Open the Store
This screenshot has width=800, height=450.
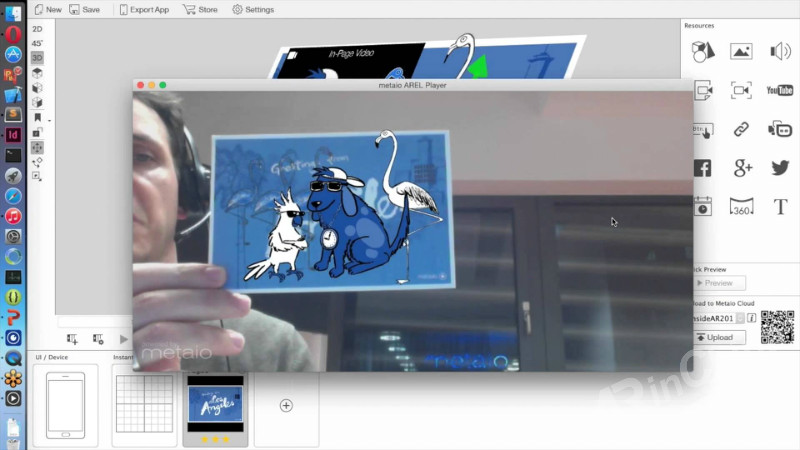(x=200, y=10)
